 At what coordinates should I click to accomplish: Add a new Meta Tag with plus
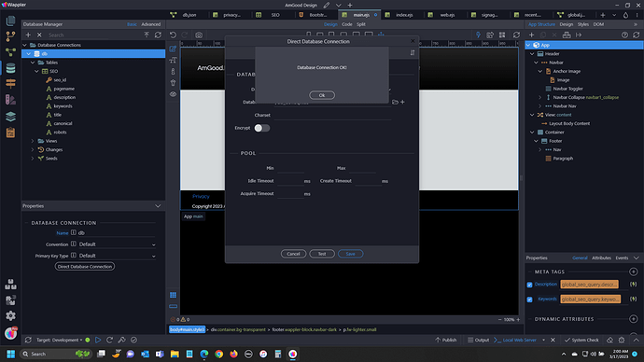tap(634, 271)
